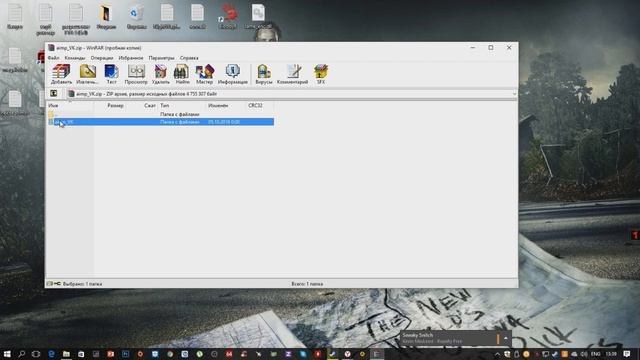Select the parent folder '..' row
The image size is (640, 360).
pos(160,114)
